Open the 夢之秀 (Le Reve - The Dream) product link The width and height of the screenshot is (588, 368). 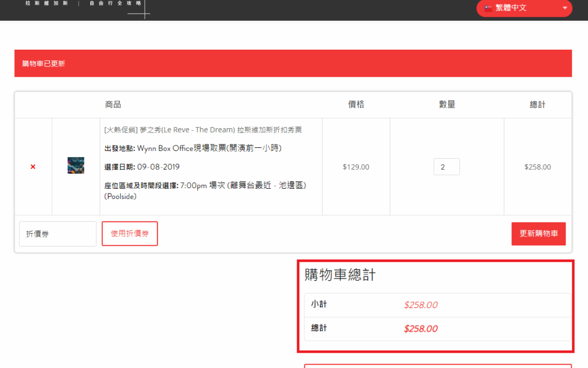(203, 130)
